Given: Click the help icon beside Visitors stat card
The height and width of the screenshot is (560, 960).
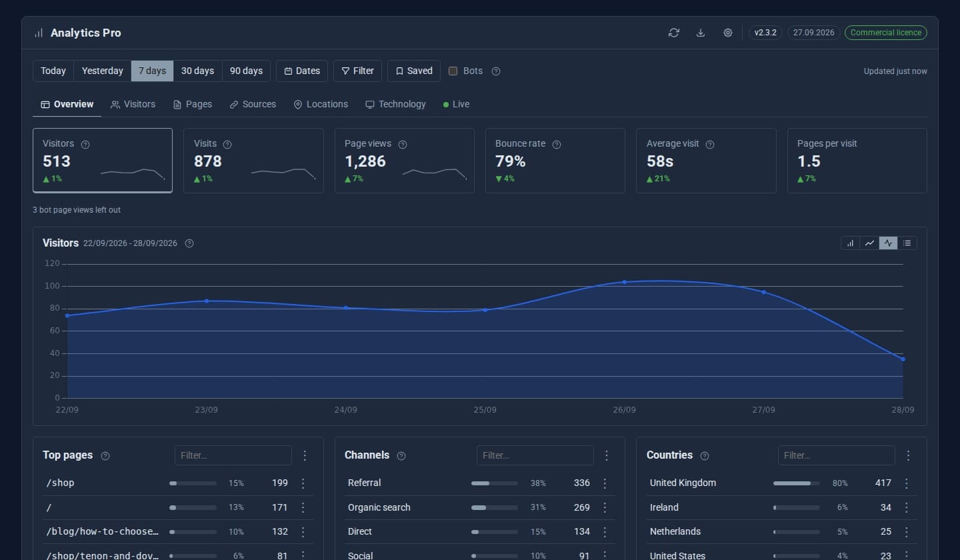Looking at the screenshot, I should (x=85, y=144).
